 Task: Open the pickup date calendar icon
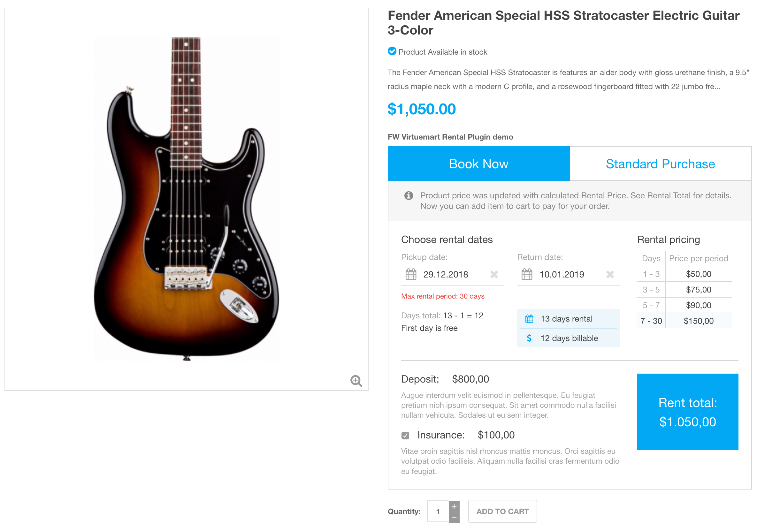click(411, 274)
